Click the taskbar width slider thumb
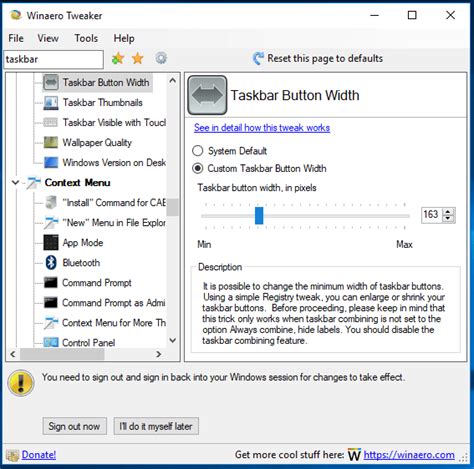The height and width of the screenshot is (469, 474). (x=259, y=216)
